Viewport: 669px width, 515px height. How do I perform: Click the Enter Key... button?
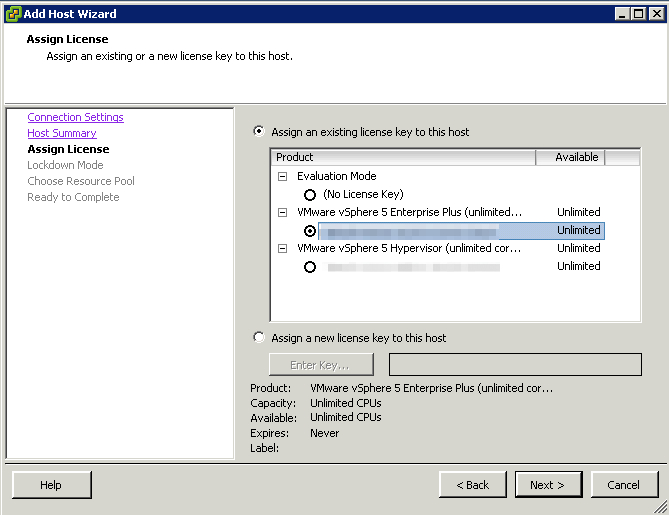point(321,365)
